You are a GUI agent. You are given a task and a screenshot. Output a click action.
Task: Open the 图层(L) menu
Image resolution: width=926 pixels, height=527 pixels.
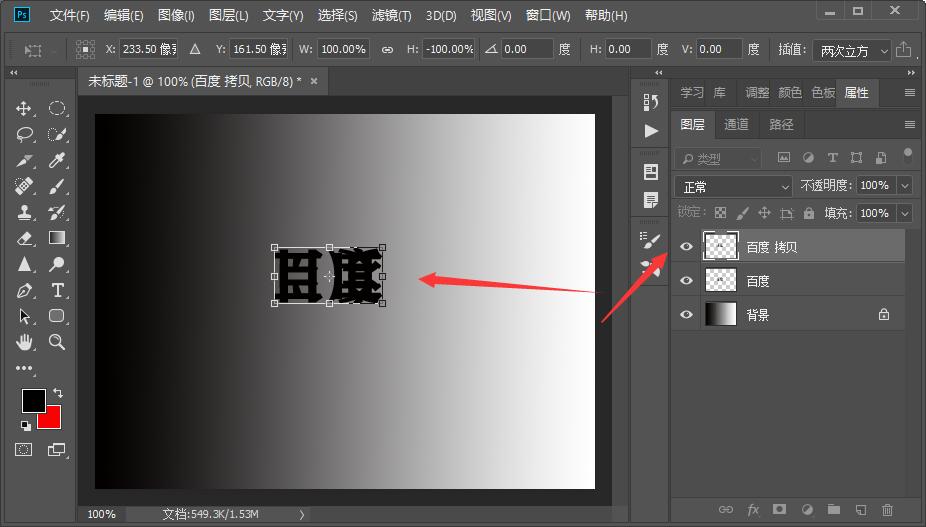tap(229, 15)
